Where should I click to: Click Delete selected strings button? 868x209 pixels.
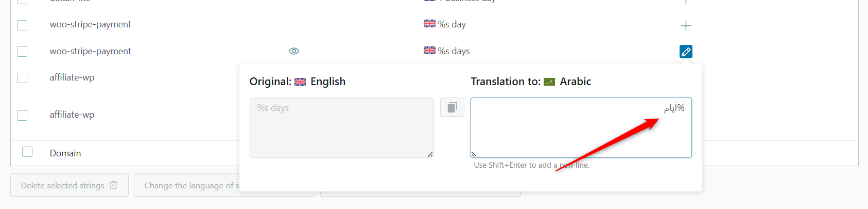(70, 185)
